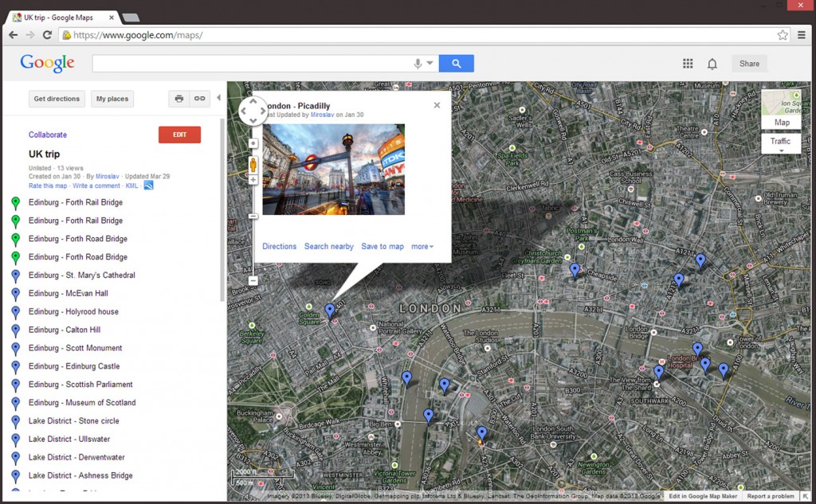Viewport: 816px width, 504px height.
Task: Click the microphone voice search icon
Action: coord(418,64)
